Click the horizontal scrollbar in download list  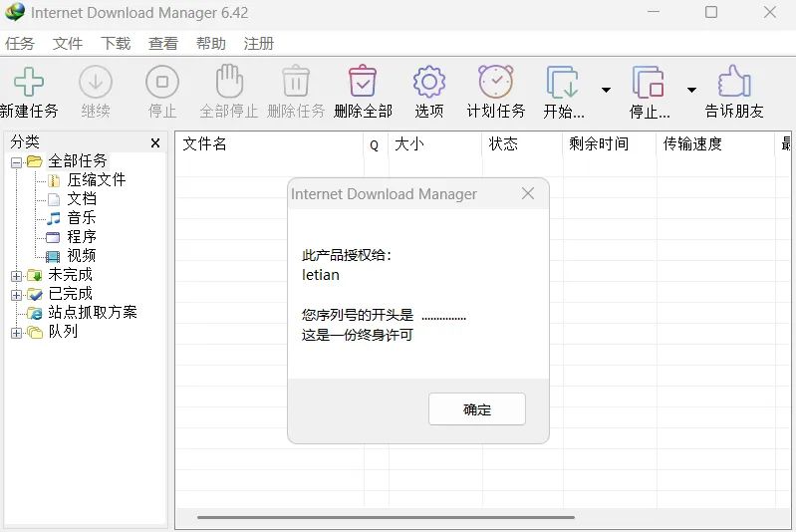[x=386, y=517]
